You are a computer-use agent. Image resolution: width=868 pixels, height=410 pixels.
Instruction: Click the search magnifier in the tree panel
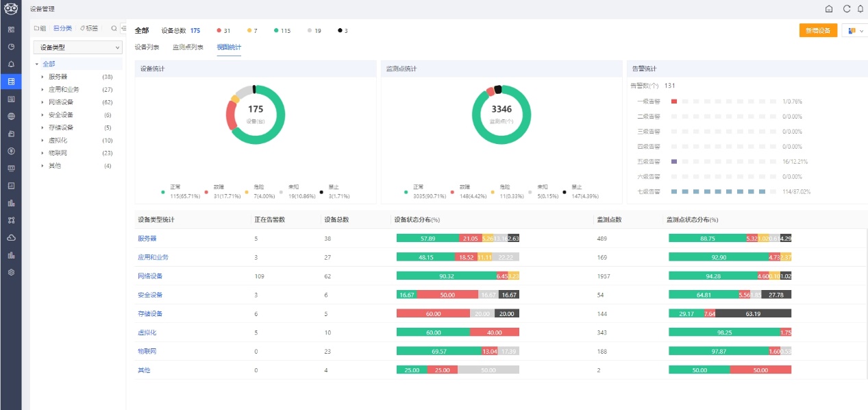tap(114, 29)
